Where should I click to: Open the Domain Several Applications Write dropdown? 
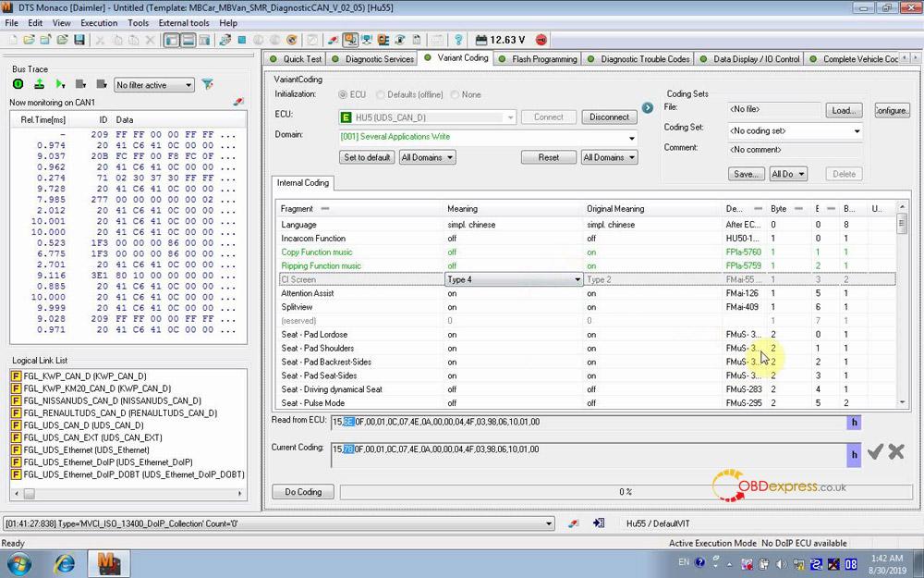point(488,138)
